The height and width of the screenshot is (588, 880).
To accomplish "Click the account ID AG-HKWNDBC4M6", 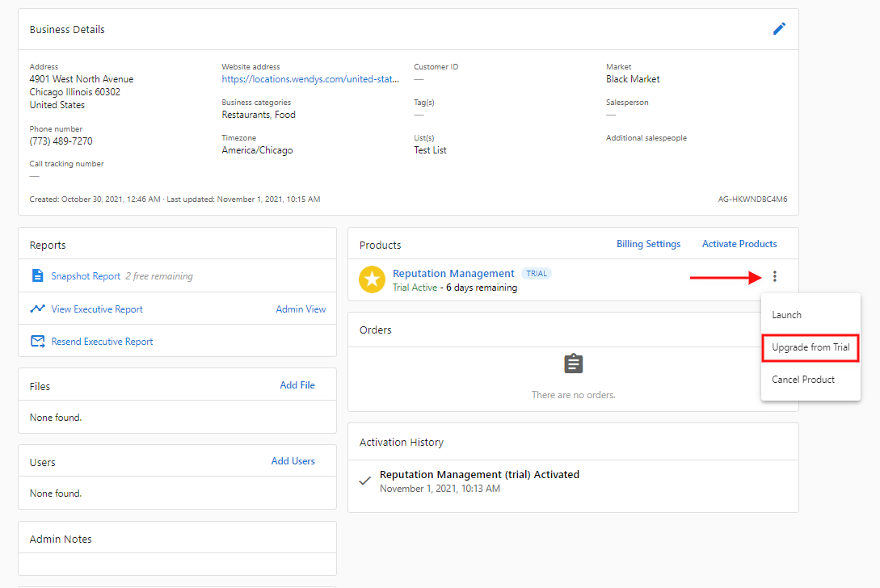I will [x=752, y=199].
